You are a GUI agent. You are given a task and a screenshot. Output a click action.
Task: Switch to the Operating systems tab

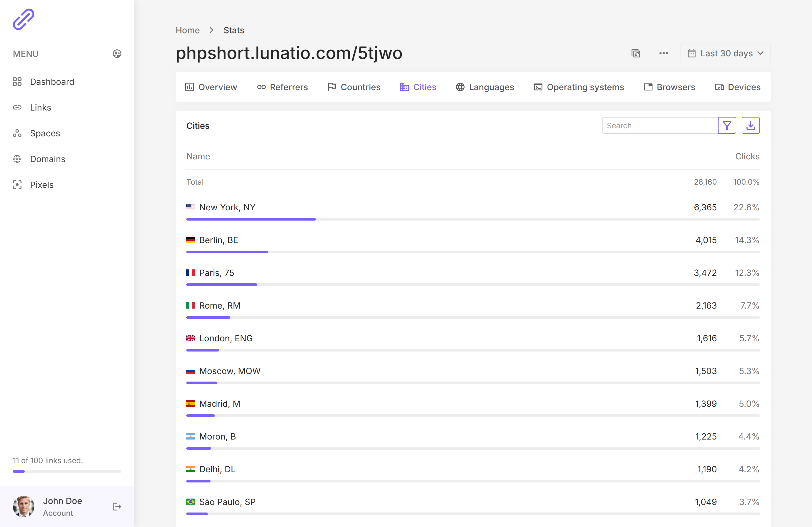tap(579, 87)
